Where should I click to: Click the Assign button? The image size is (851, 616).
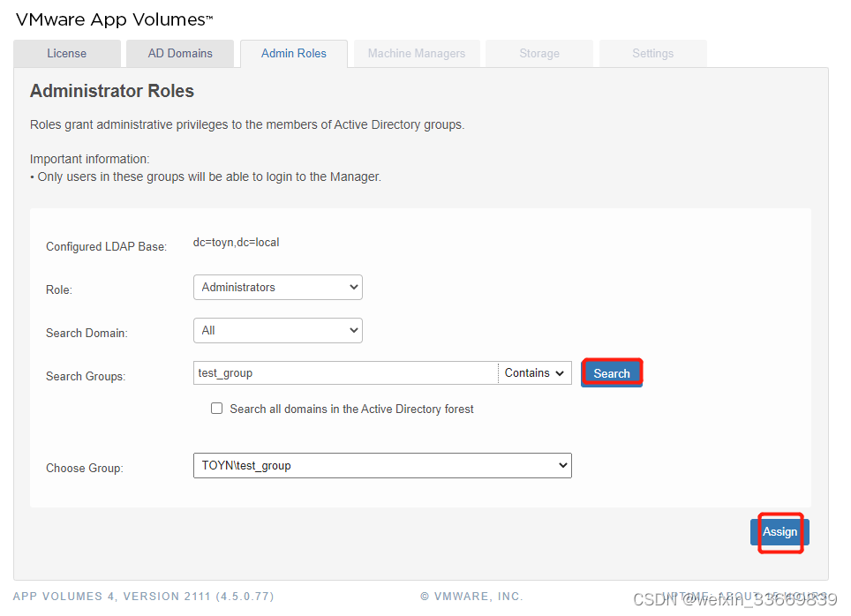pyautogui.click(x=779, y=532)
